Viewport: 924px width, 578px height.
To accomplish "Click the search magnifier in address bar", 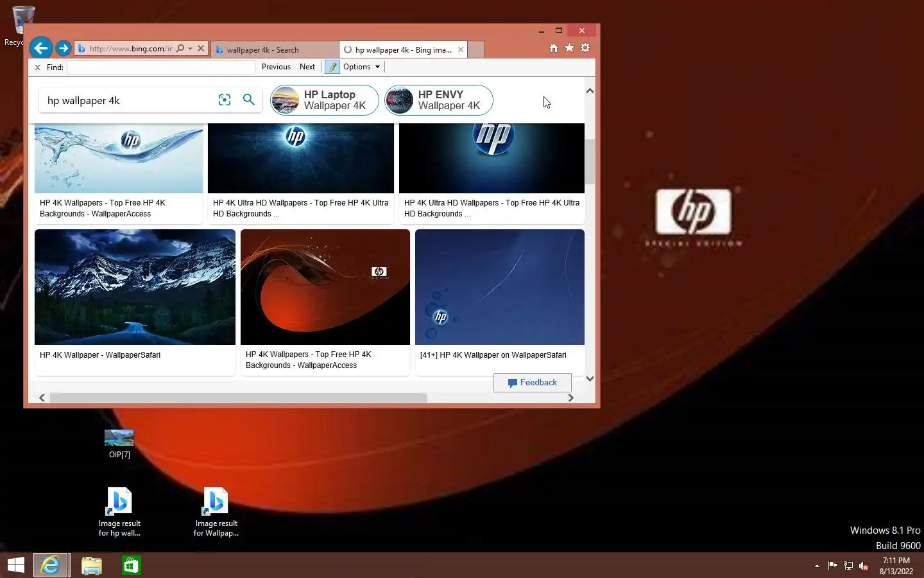I will (x=180, y=48).
